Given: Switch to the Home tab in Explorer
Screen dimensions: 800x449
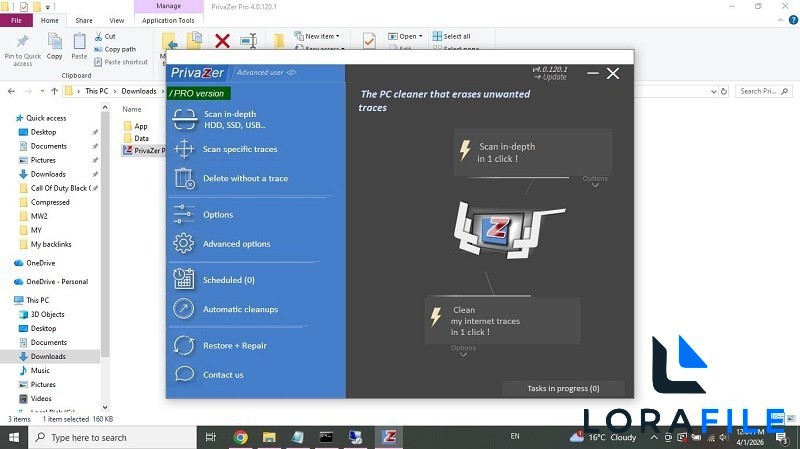Looking at the screenshot, I should point(49,20).
